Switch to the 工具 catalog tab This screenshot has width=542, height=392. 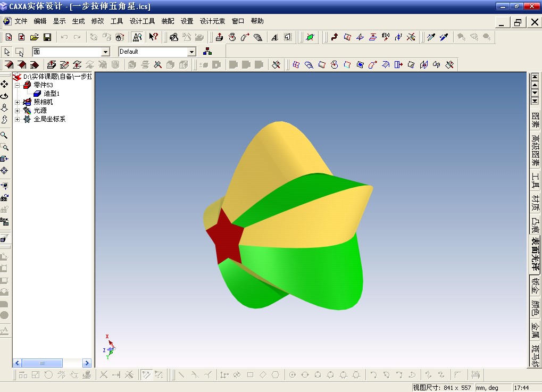535,180
